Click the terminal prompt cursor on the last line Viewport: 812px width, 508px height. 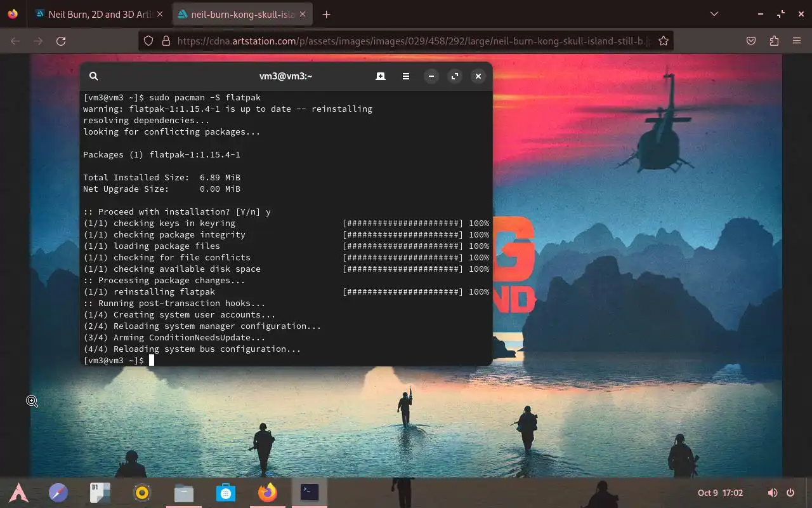click(x=152, y=361)
